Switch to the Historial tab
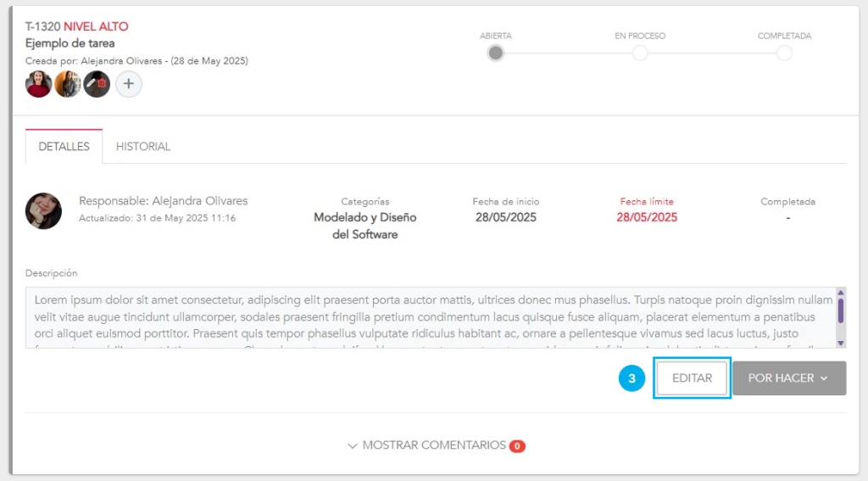868x481 pixels. (x=143, y=147)
